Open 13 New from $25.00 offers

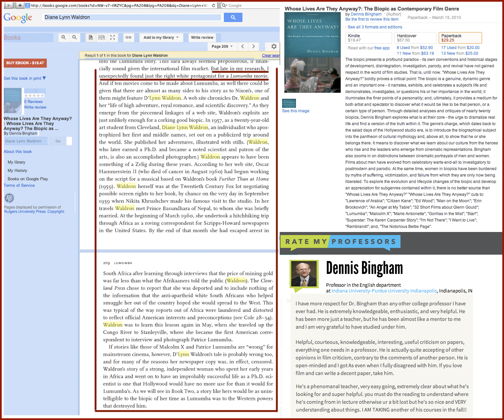tap(460, 53)
